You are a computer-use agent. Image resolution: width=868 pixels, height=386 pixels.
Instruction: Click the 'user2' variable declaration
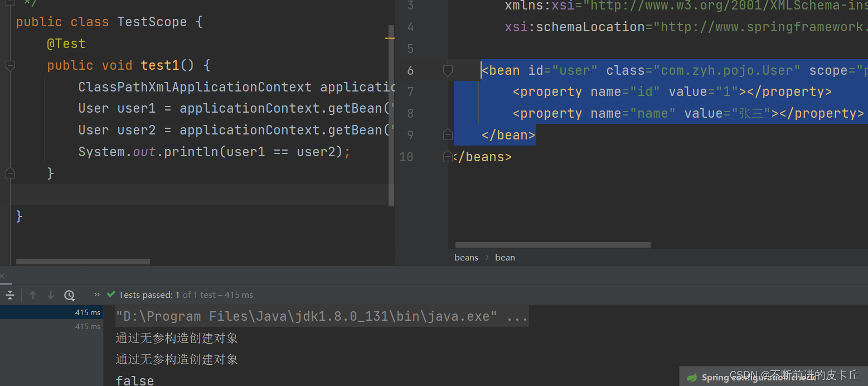pos(137,130)
